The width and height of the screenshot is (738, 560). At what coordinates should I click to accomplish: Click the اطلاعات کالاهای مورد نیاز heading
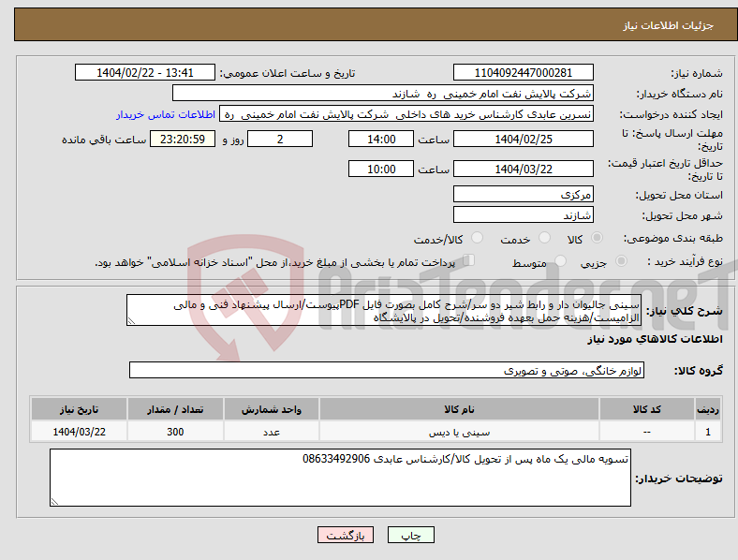coord(655,339)
